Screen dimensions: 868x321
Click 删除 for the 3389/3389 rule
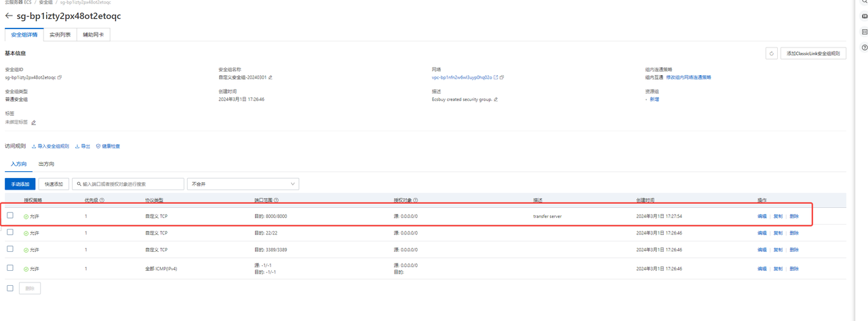click(x=794, y=250)
